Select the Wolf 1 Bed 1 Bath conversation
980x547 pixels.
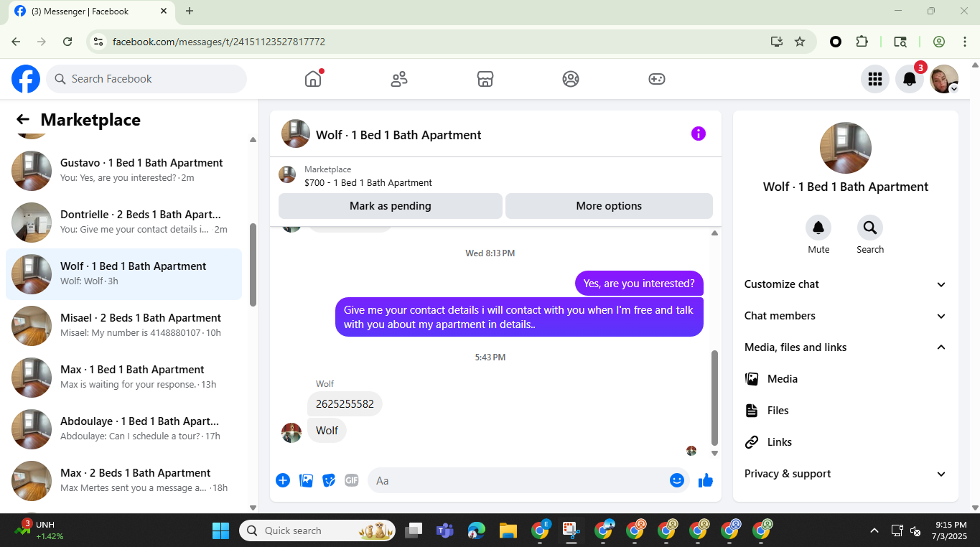coord(123,274)
